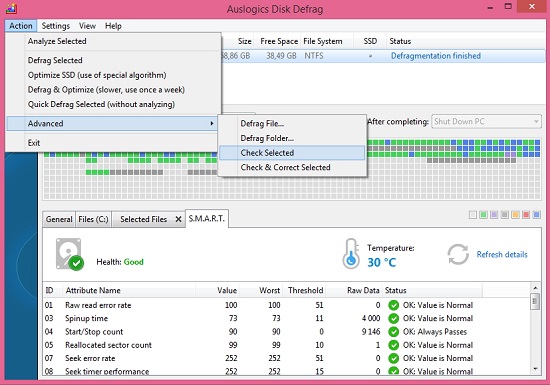Click the green check icon for Spinup time
The height and width of the screenshot is (385, 550).
(x=394, y=318)
